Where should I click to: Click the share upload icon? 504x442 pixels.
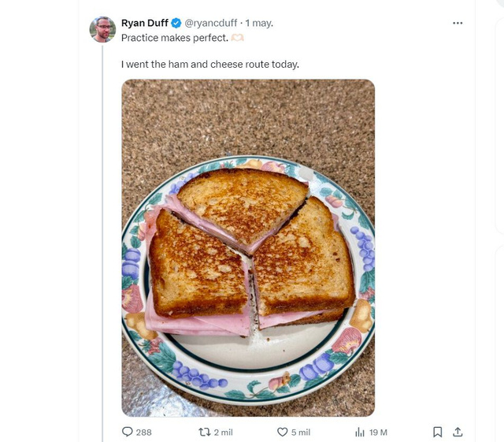click(x=458, y=432)
